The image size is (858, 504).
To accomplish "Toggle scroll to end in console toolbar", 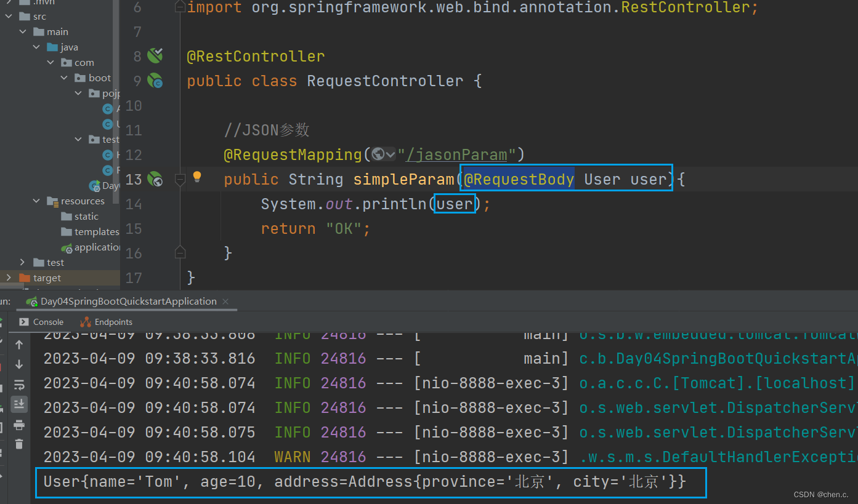I will 19,404.
